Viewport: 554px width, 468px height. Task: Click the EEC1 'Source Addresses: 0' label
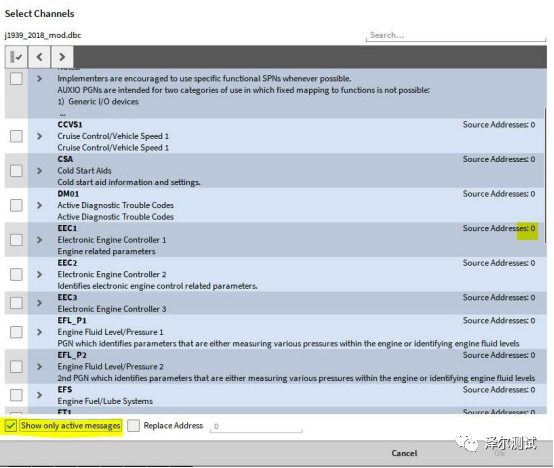pyautogui.click(x=499, y=229)
